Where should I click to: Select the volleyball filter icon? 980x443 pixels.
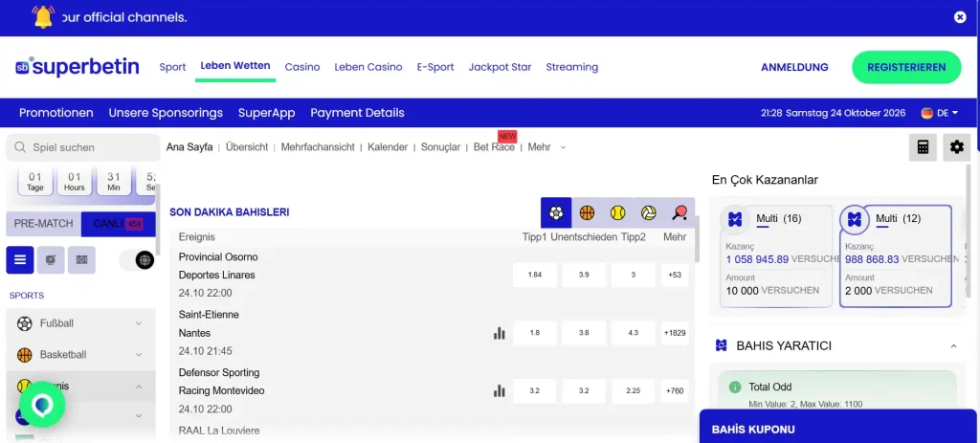pyautogui.click(x=649, y=213)
